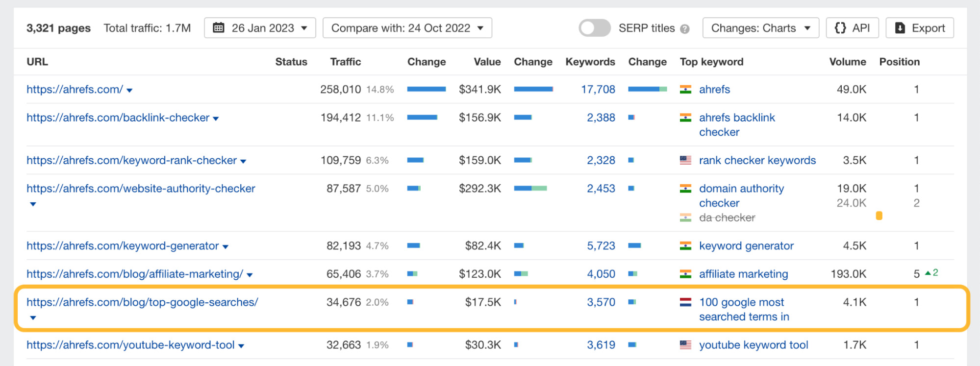Image resolution: width=980 pixels, height=366 pixels.
Task: Expand the affiliate-marketing URL dropdown arrow
Action: point(250,275)
